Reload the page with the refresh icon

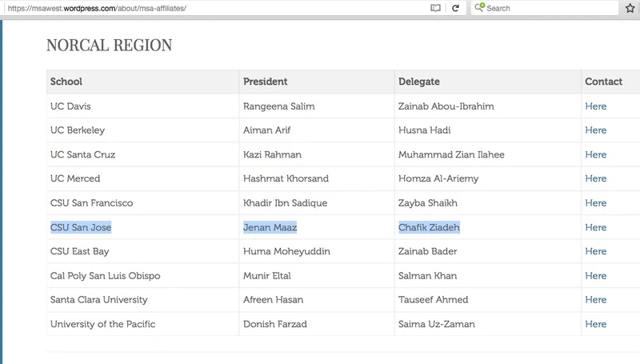coord(455,8)
